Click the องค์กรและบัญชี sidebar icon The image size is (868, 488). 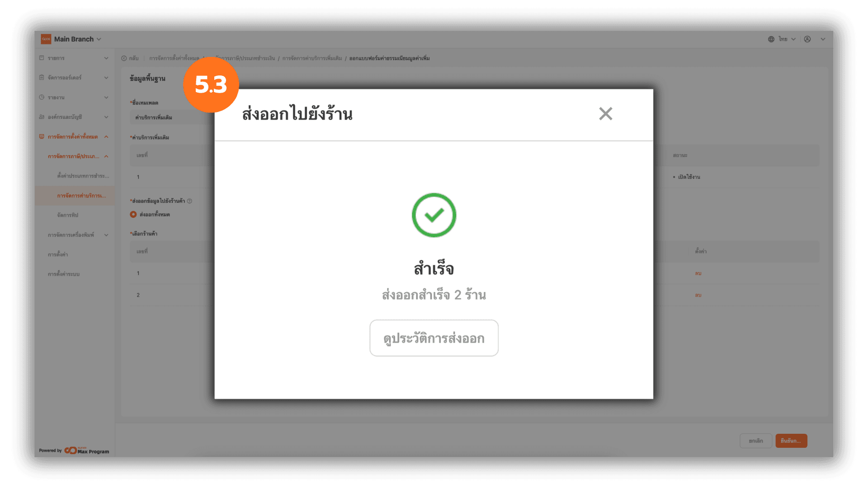(x=42, y=117)
